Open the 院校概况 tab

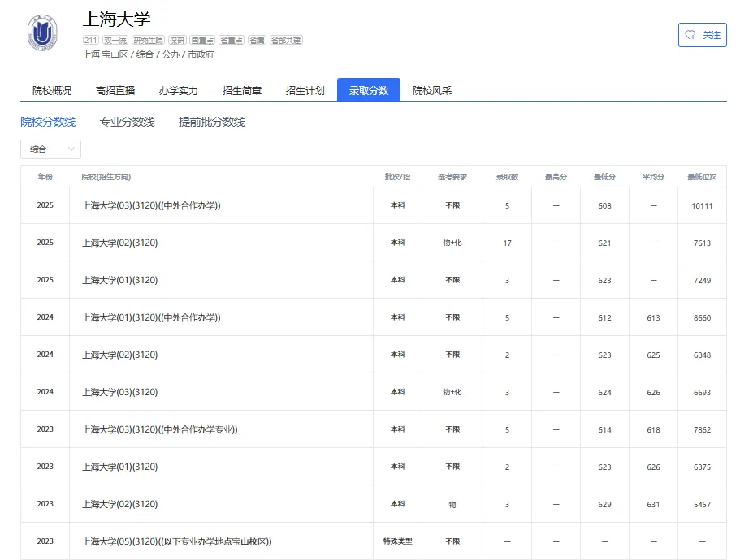coord(52,90)
